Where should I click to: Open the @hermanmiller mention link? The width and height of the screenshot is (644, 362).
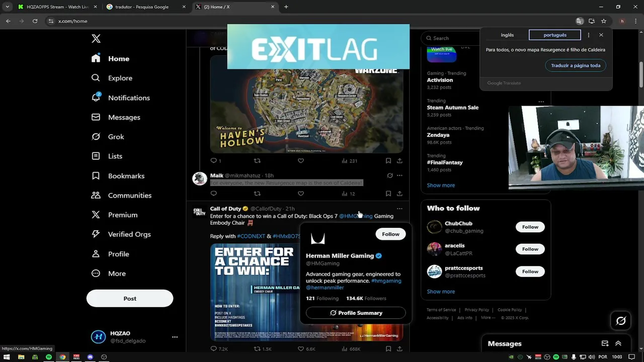325,288
